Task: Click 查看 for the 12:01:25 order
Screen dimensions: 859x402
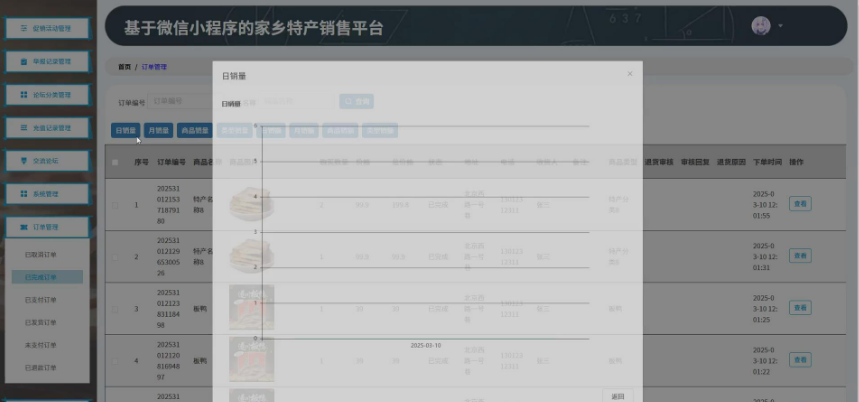Action: (x=800, y=308)
